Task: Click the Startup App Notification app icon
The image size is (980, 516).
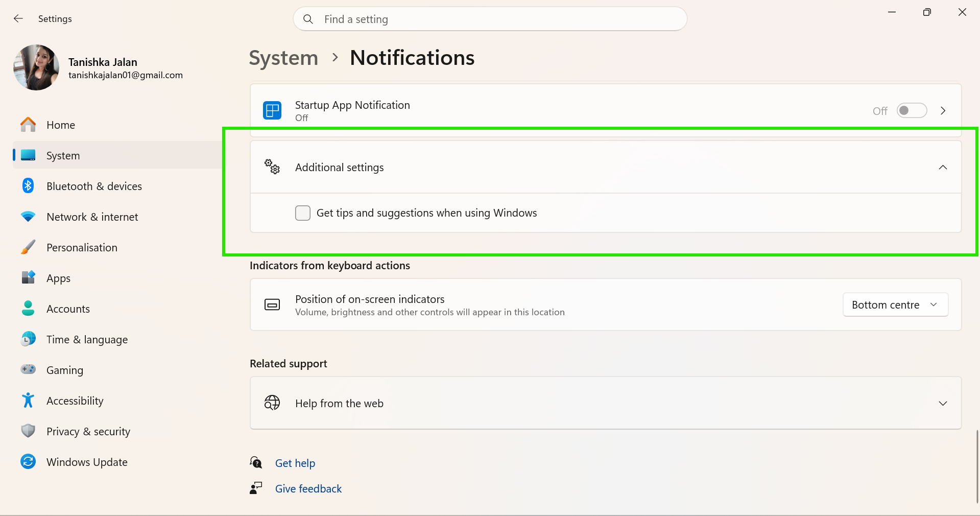Action: pyautogui.click(x=272, y=110)
